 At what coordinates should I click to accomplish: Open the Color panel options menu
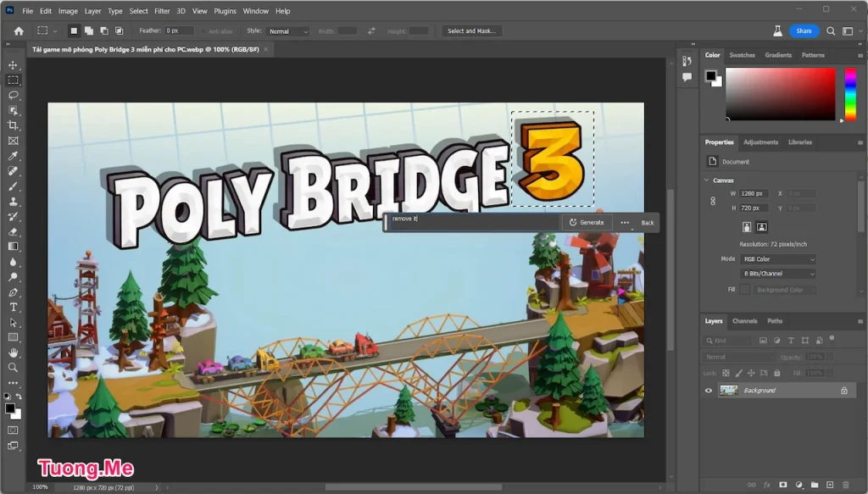click(x=860, y=55)
